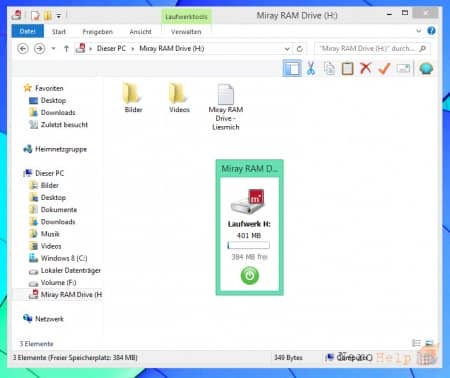Select Downloads under Favoriten

[x=52, y=112]
